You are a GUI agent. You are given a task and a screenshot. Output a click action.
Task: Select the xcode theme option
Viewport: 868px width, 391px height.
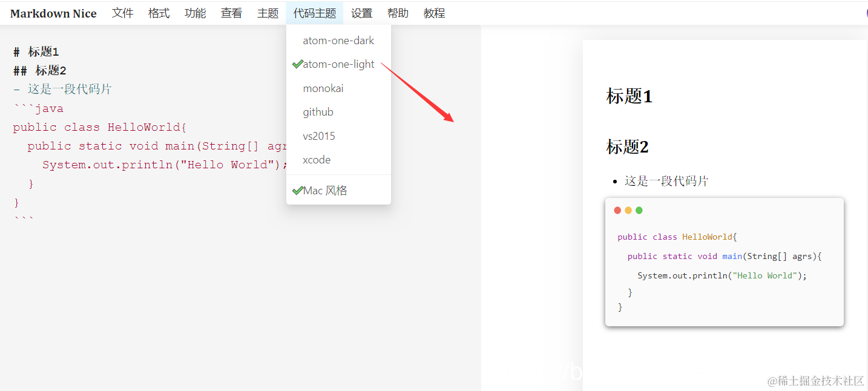(317, 160)
